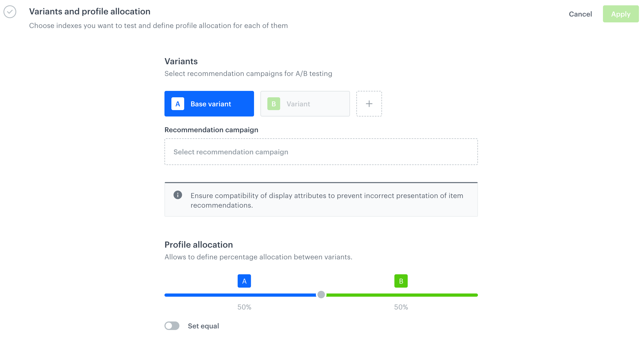The image size is (644, 338).
Task: Cancel the variants configuration
Action: 581,14
